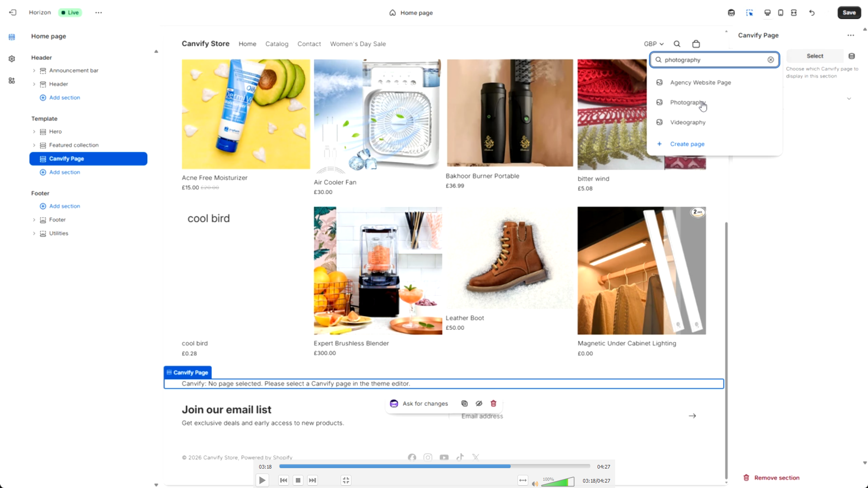This screenshot has height=488, width=868.
Task: Open the Live status menu
Action: click(70, 12)
